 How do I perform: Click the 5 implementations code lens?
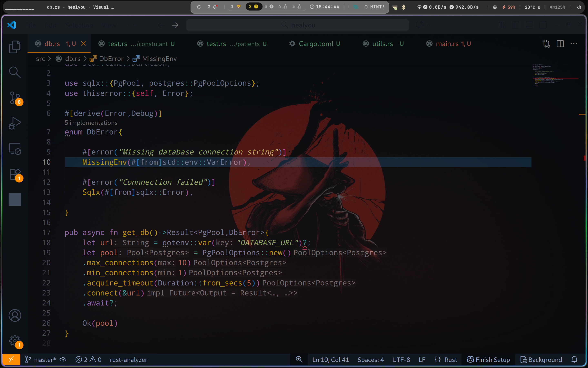(x=91, y=123)
